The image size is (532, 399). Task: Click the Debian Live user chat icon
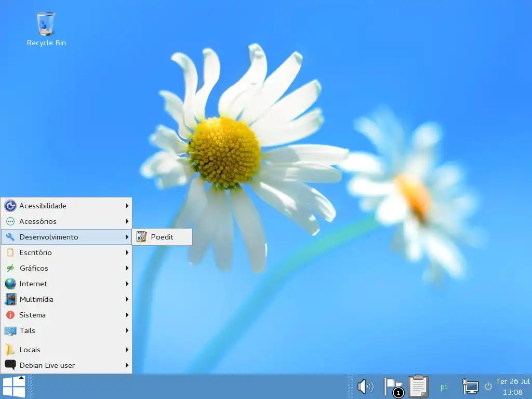click(10, 365)
